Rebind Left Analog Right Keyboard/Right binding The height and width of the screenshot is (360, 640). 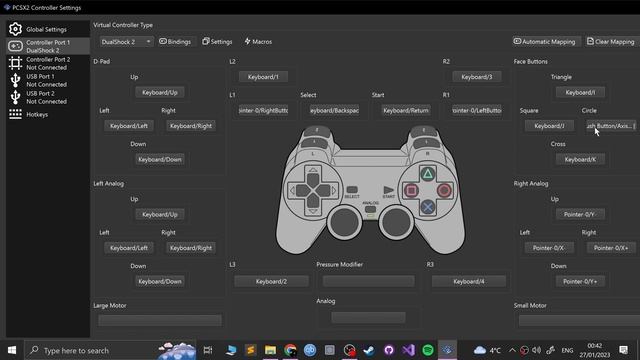pos(191,248)
